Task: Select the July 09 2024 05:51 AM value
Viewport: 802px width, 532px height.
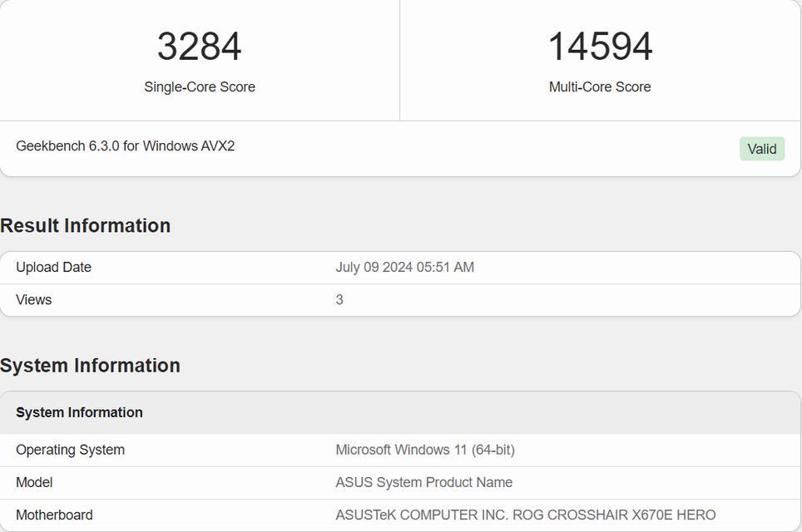Action: [404, 268]
